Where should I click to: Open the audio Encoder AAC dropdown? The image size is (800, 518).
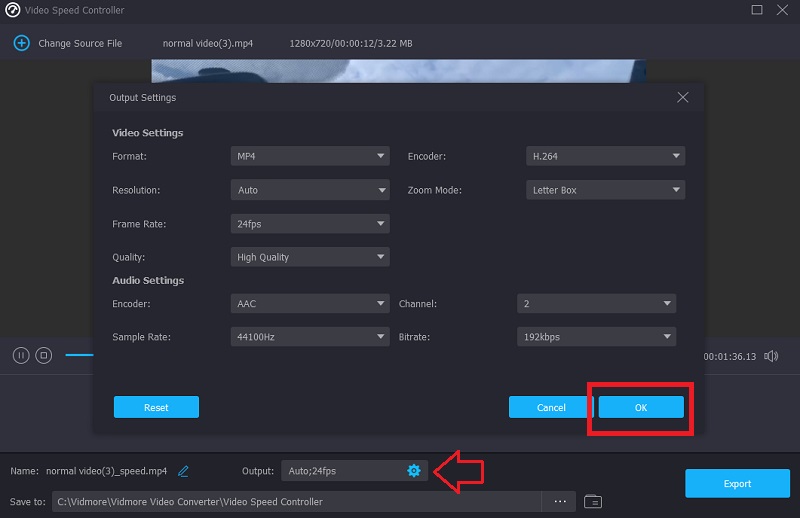pyautogui.click(x=309, y=303)
